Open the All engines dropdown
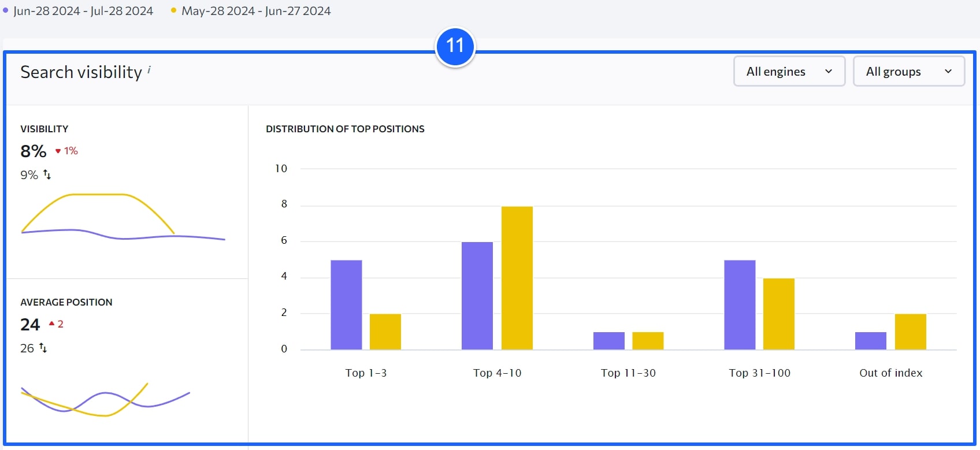980x450 pixels. 789,71
